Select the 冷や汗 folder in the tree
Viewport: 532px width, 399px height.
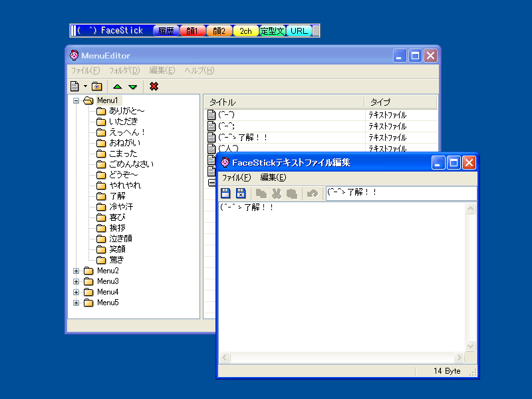(121, 207)
